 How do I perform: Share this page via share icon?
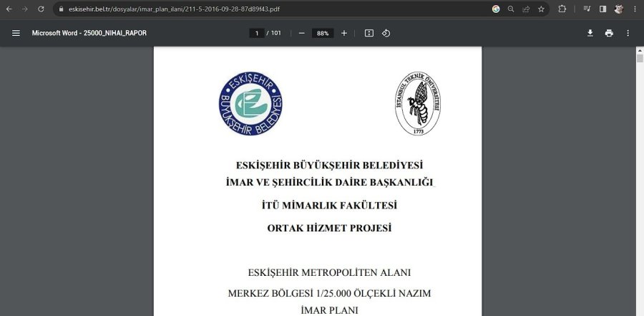[526, 9]
